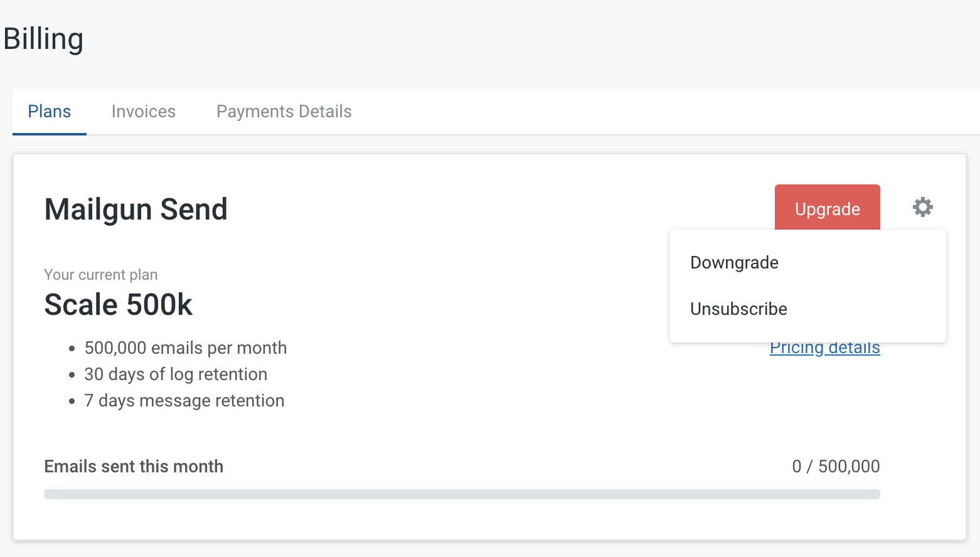Click the Mailgun Send product title
This screenshot has width=980, height=557.
click(136, 210)
